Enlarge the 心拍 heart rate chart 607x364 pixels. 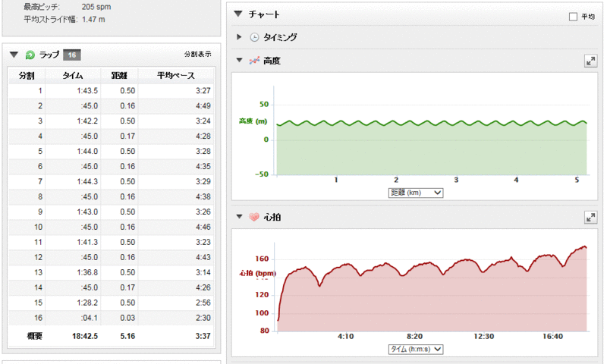[590, 218]
